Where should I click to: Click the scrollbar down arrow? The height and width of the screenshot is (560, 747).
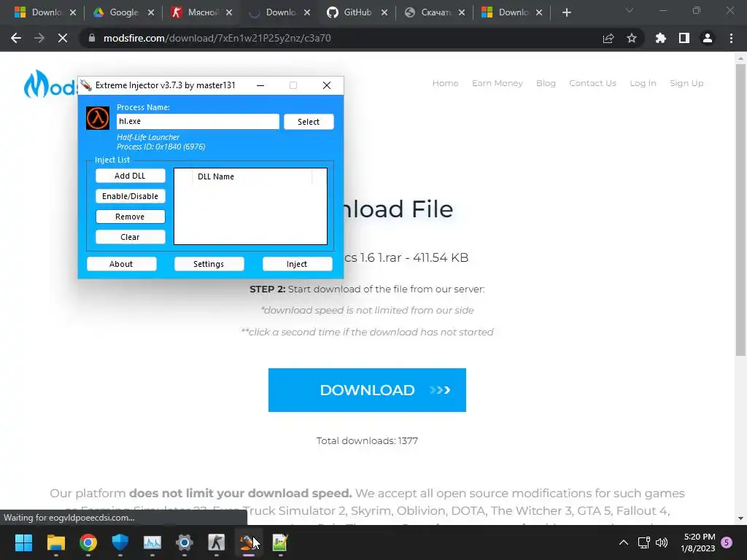click(740, 518)
